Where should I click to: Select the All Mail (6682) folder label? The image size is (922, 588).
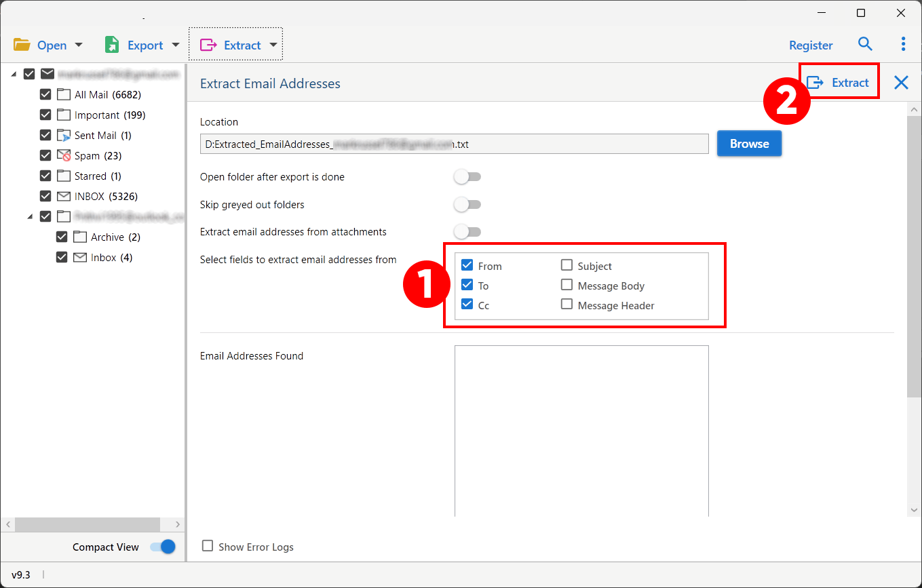coord(108,95)
